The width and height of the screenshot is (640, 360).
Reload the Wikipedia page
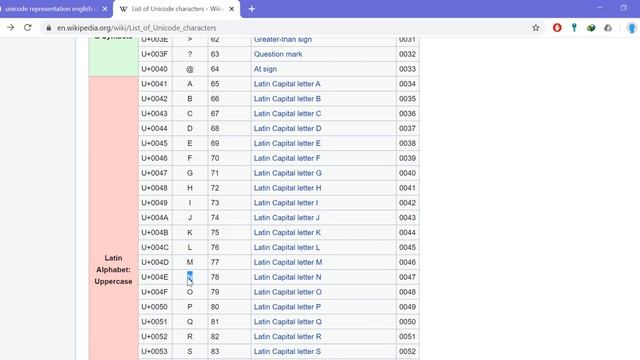(x=28, y=28)
